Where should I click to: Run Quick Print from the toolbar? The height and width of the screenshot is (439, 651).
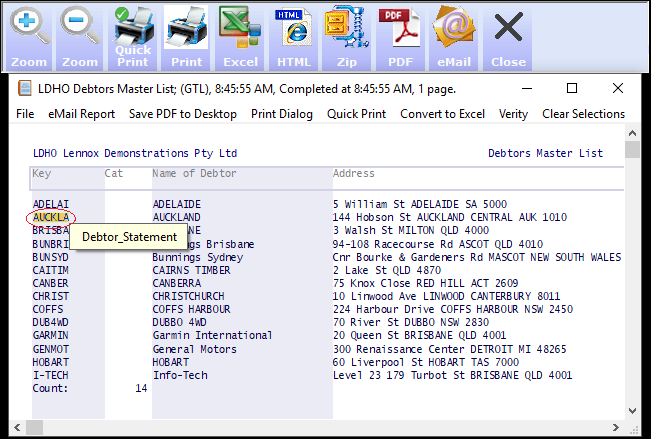click(x=133, y=34)
